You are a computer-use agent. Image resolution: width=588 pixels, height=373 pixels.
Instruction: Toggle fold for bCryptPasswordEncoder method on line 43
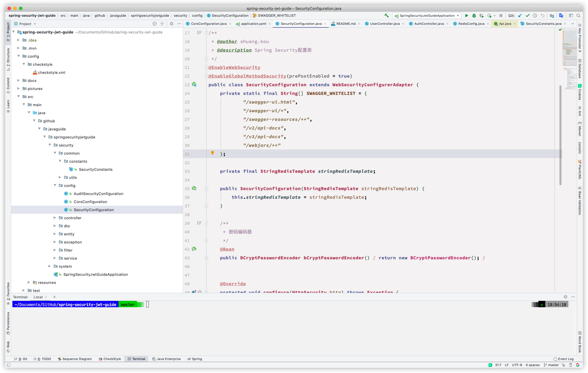pyautogui.click(x=206, y=258)
